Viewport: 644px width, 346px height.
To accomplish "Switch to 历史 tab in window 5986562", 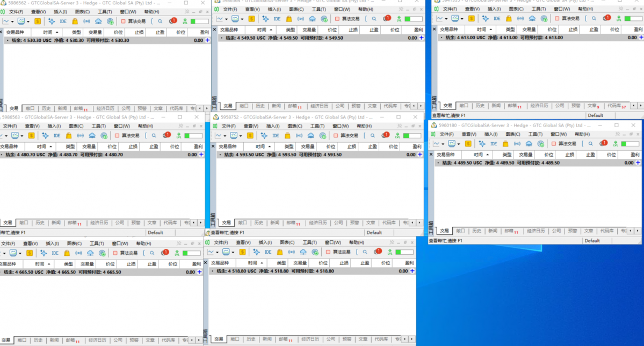I will coord(46,109).
